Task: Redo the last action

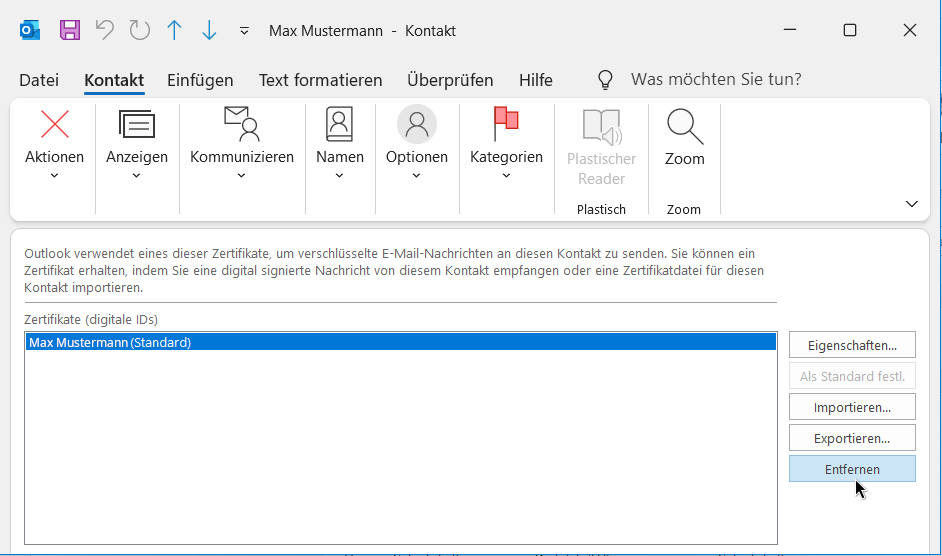Action: pos(139,30)
